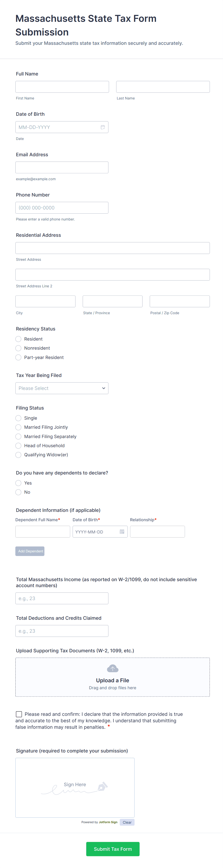The height and width of the screenshot is (868, 223).
Task: Submit the tax form
Action: [113, 849]
